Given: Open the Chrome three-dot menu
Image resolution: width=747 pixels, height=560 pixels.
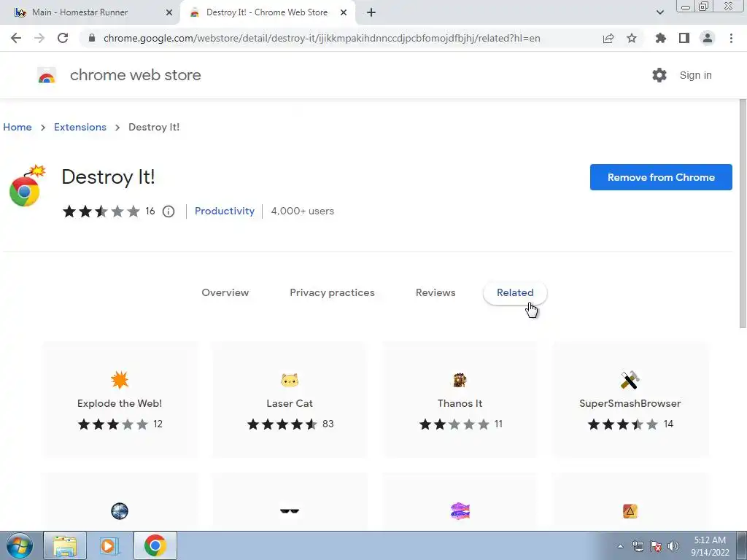Looking at the screenshot, I should pos(731,38).
